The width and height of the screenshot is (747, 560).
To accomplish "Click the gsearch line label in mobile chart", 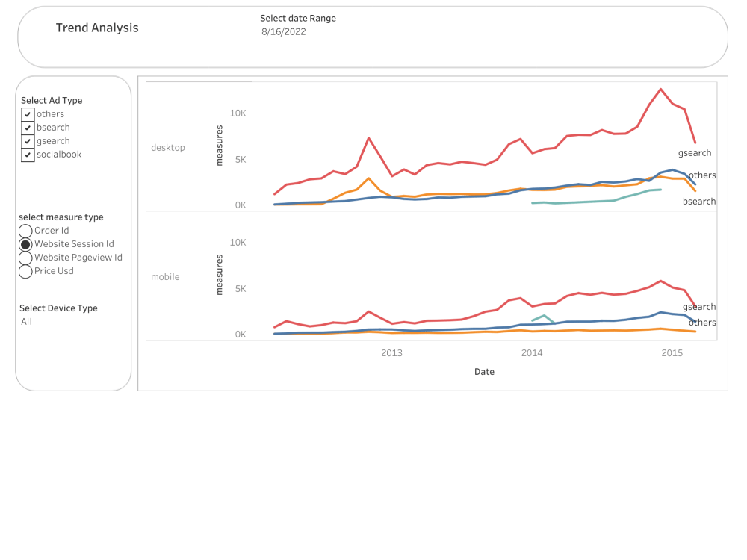I will point(699,307).
